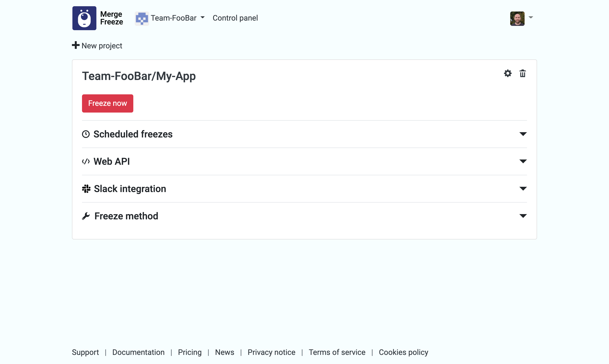The width and height of the screenshot is (609, 364).
Task: Open user account dropdown caret
Action: [531, 17]
